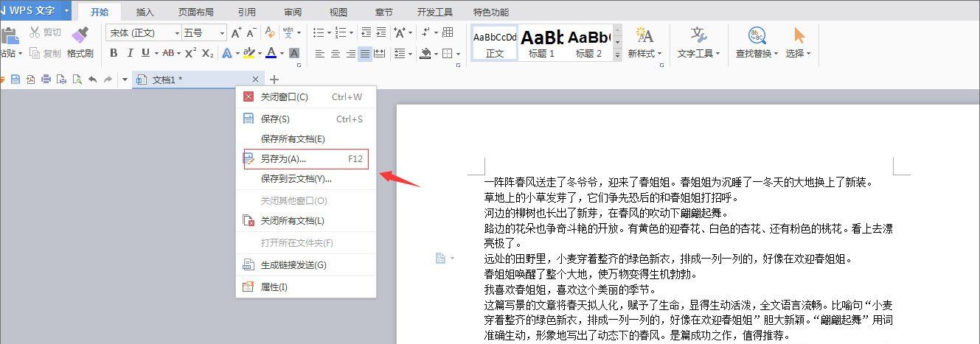This screenshot has height=344, width=980.
Task: Open the font name dropdown 宋体 (正文)
Action: pyautogui.click(x=177, y=32)
